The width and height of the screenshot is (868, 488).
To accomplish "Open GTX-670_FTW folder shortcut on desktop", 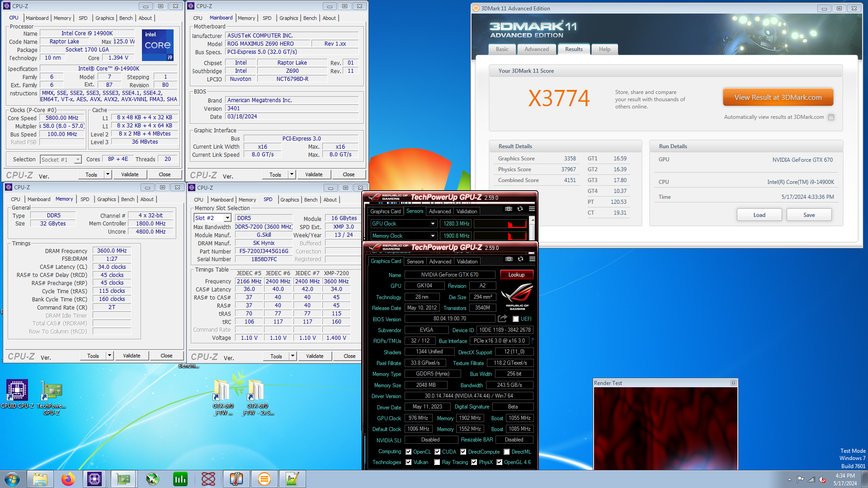I will click(x=223, y=398).
